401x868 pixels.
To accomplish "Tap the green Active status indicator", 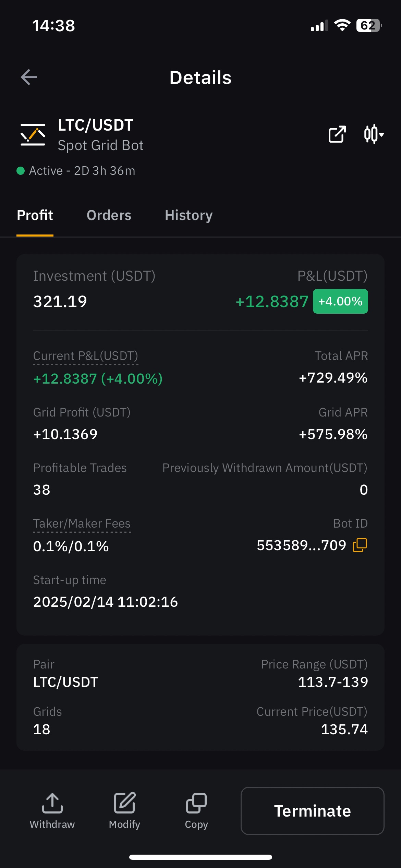I will point(21,171).
